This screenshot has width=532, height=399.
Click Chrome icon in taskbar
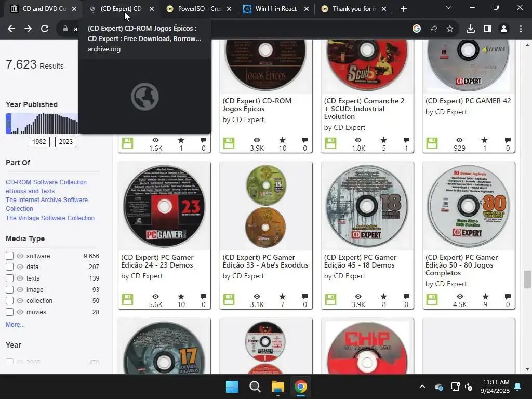(x=301, y=387)
